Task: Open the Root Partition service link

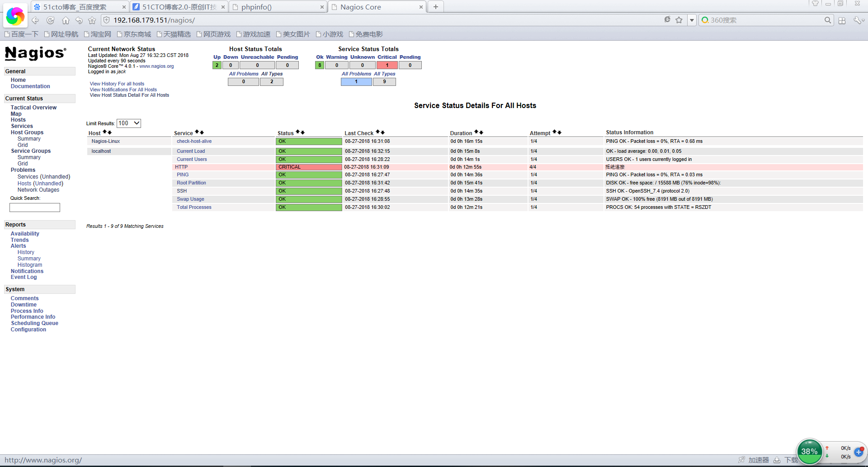Action: 191,183
